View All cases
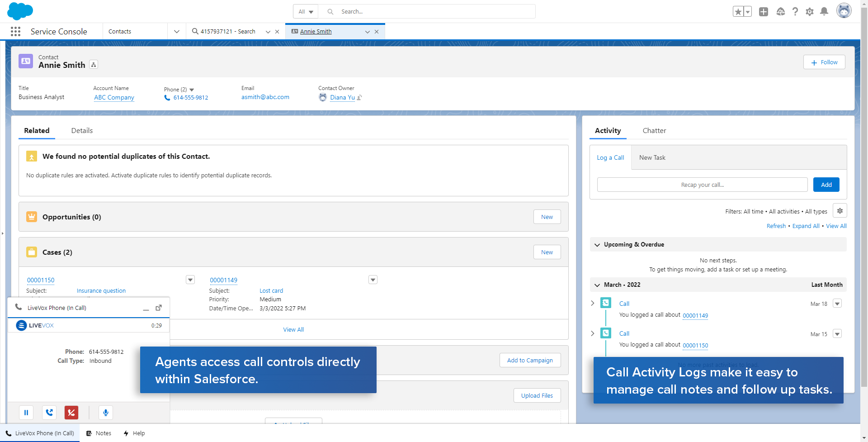 (293, 329)
